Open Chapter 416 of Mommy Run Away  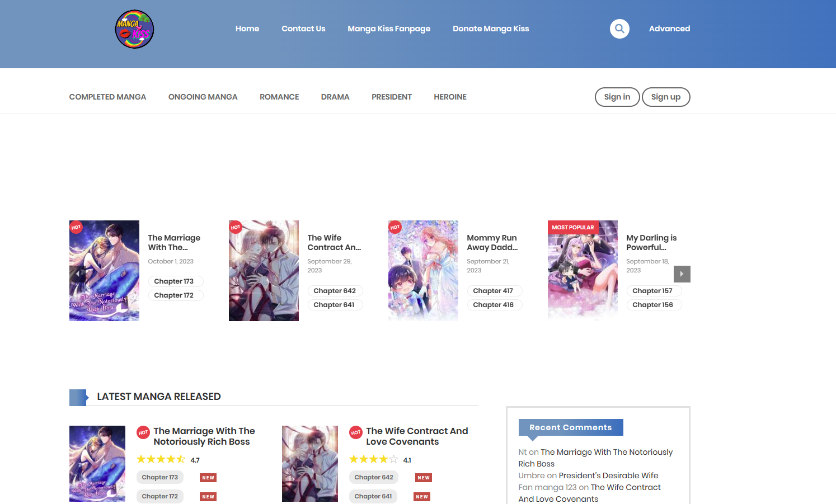click(494, 305)
